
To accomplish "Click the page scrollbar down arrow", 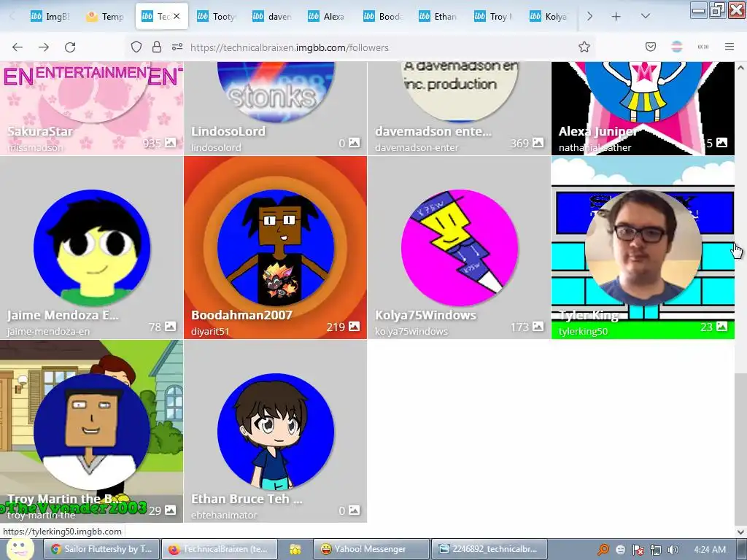I will [741, 532].
